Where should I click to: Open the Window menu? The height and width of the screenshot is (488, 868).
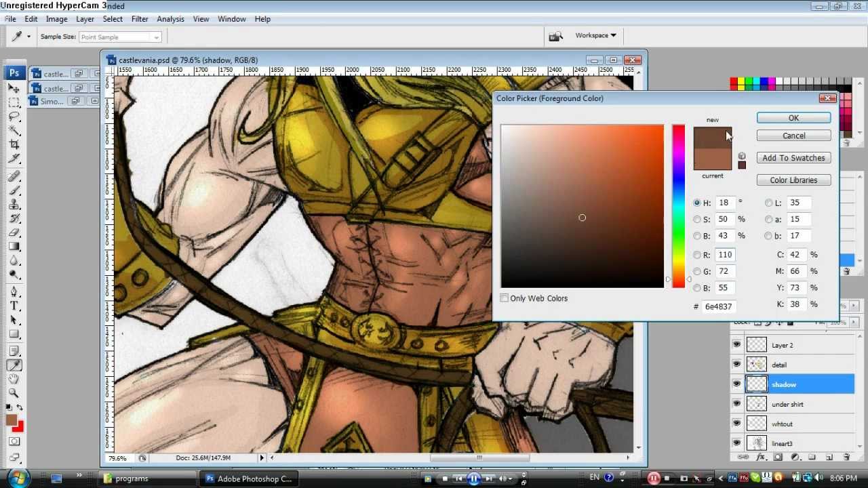coord(231,19)
